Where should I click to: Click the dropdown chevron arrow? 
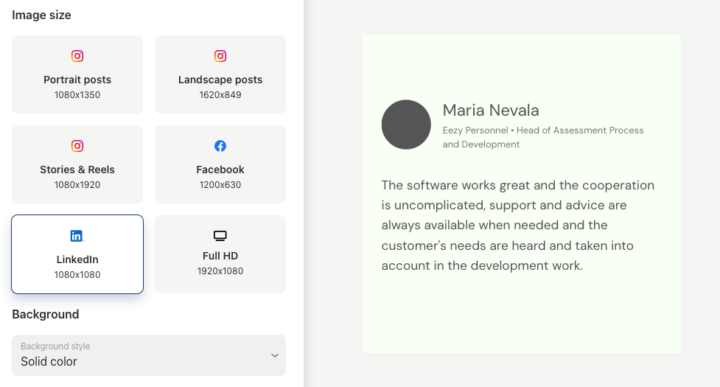275,355
